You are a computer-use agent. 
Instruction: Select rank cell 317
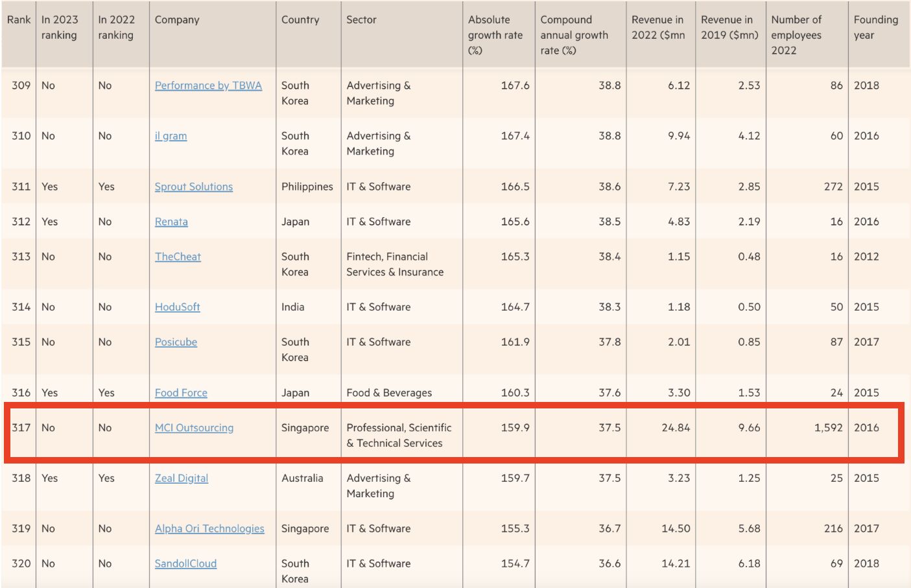(x=21, y=428)
